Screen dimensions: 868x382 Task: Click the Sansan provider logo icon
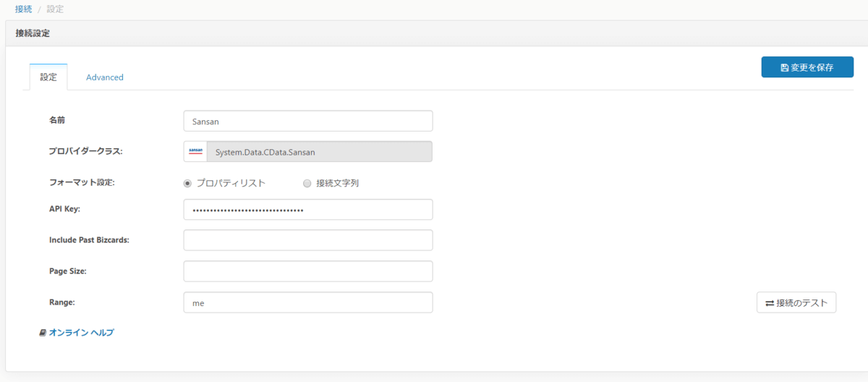point(195,152)
